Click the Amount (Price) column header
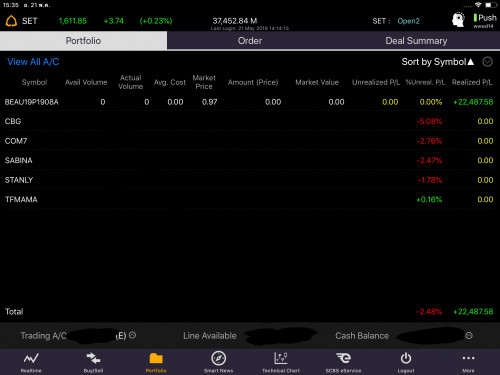 253,82
